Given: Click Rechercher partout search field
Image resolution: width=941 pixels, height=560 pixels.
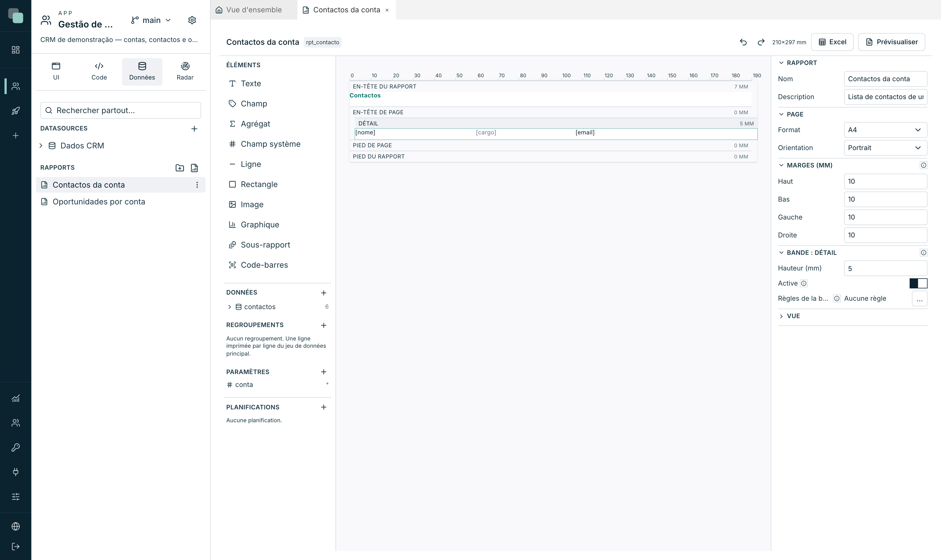Looking at the screenshot, I should [120, 110].
